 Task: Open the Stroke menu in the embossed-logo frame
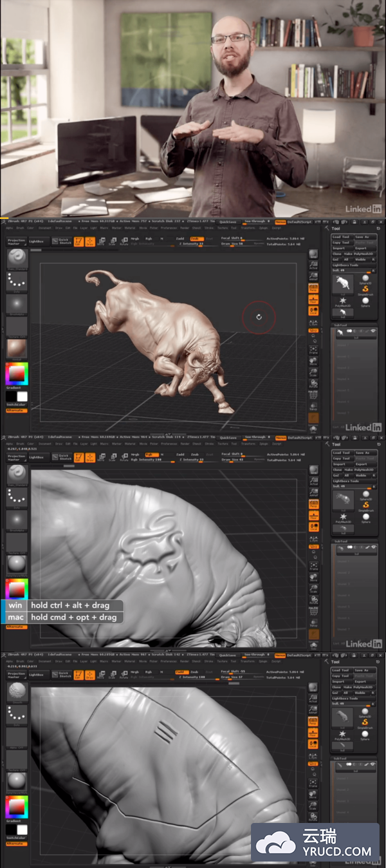click(x=209, y=444)
